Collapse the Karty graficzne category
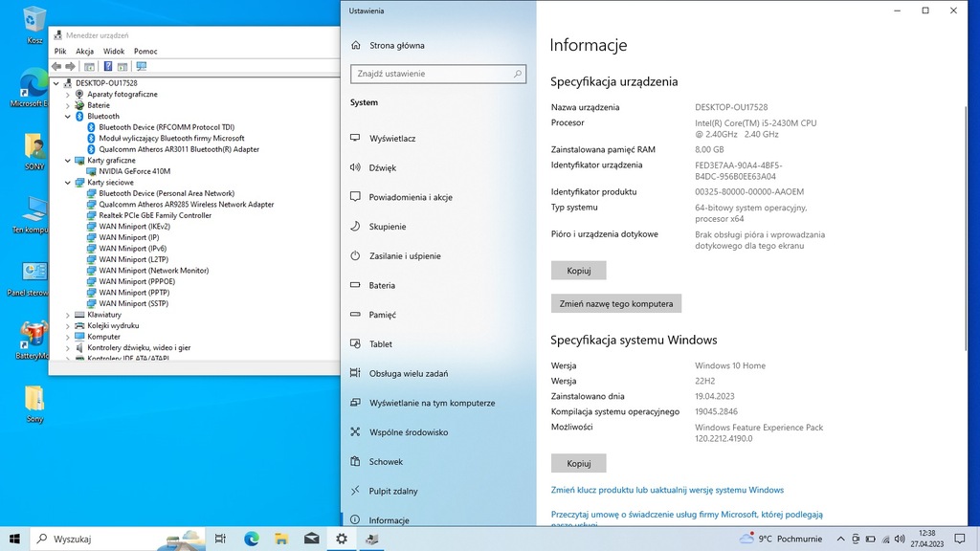980x551 pixels. (68, 161)
